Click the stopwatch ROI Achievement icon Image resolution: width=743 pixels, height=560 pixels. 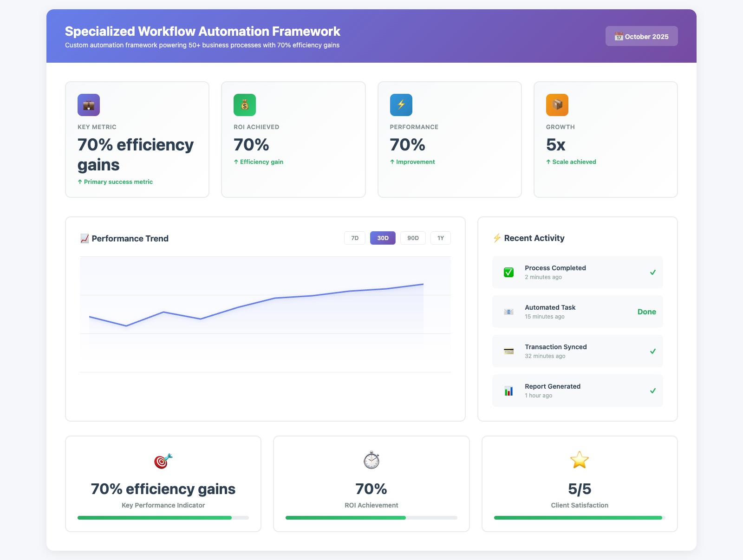tap(371, 460)
